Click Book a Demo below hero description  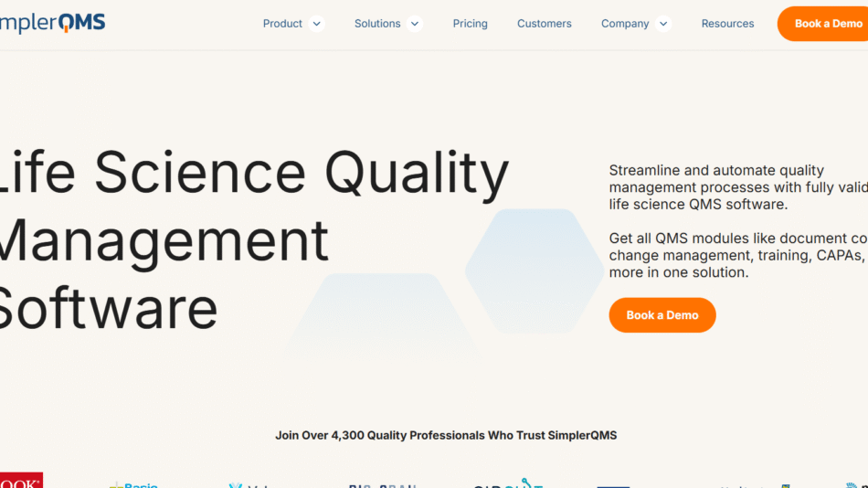tap(662, 315)
